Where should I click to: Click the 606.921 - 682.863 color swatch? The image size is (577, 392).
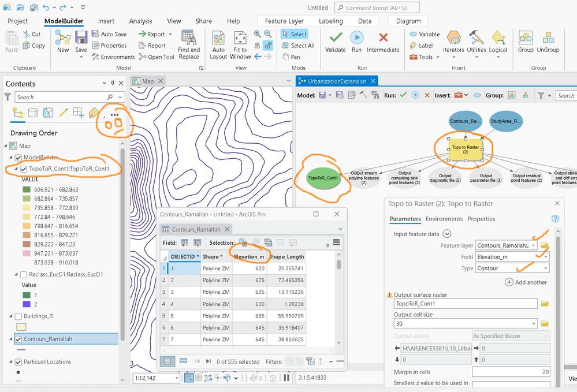pyautogui.click(x=27, y=189)
